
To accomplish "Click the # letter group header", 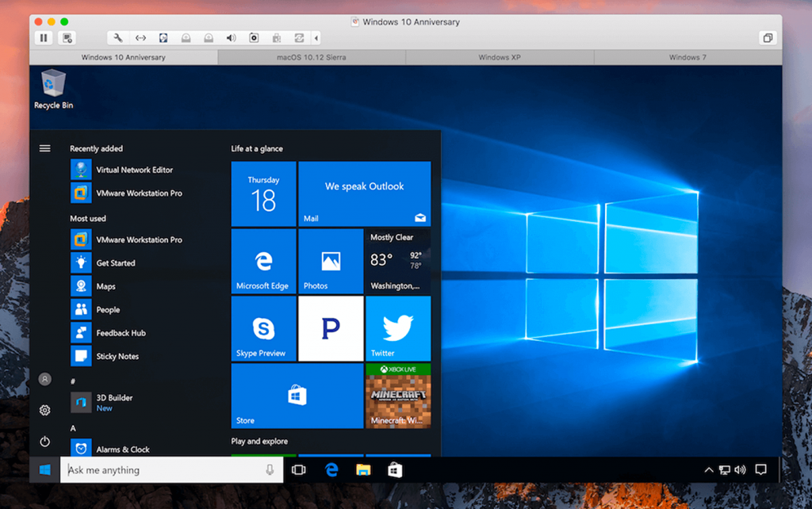I will (x=73, y=381).
